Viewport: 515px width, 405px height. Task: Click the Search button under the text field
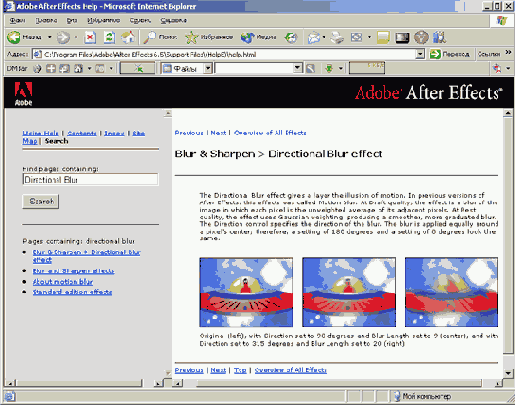coord(41,202)
